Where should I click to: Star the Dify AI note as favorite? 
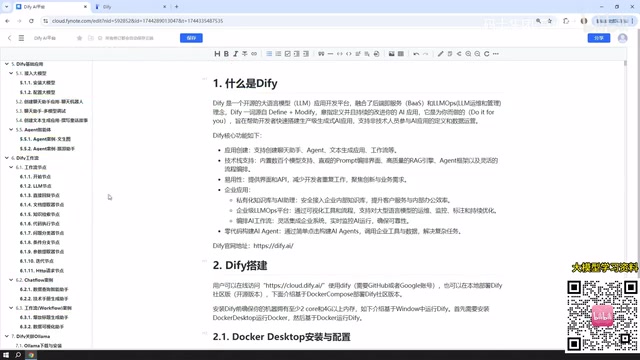(79, 38)
